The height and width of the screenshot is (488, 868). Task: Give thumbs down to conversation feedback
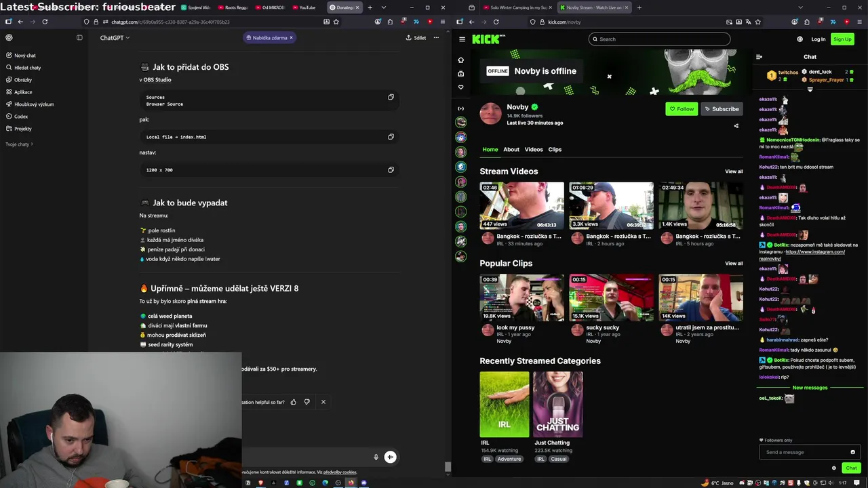pos(307,402)
